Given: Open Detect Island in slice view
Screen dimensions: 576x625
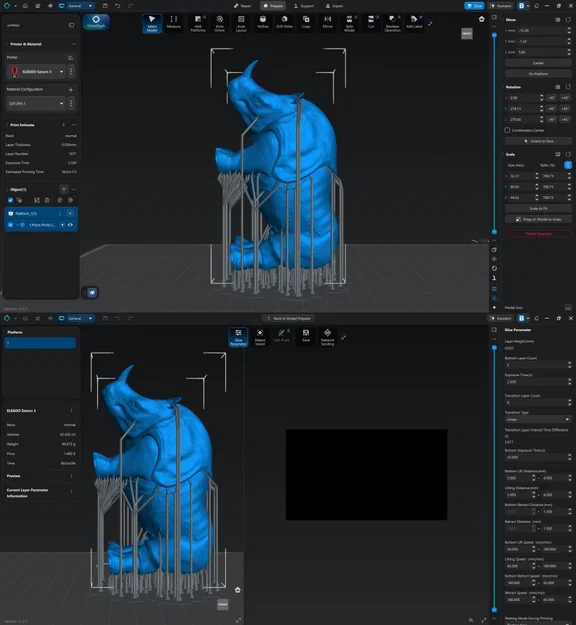Looking at the screenshot, I should click(260, 337).
